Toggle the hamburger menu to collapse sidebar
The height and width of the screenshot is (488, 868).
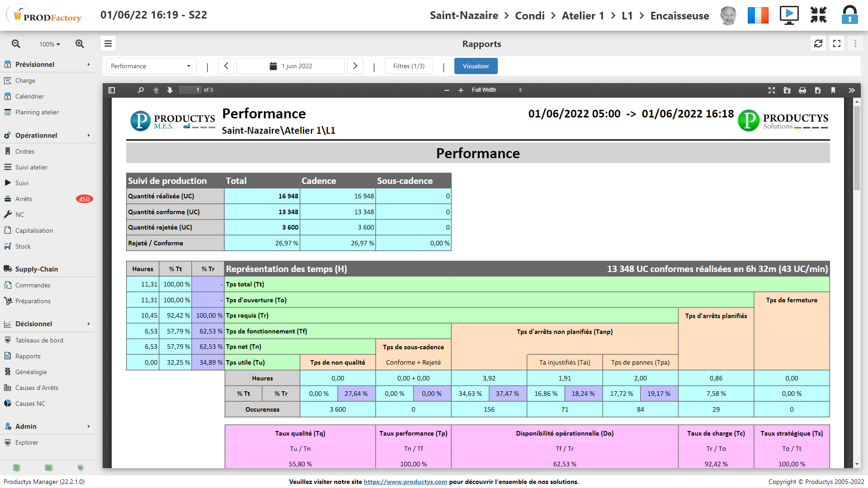pyautogui.click(x=108, y=44)
